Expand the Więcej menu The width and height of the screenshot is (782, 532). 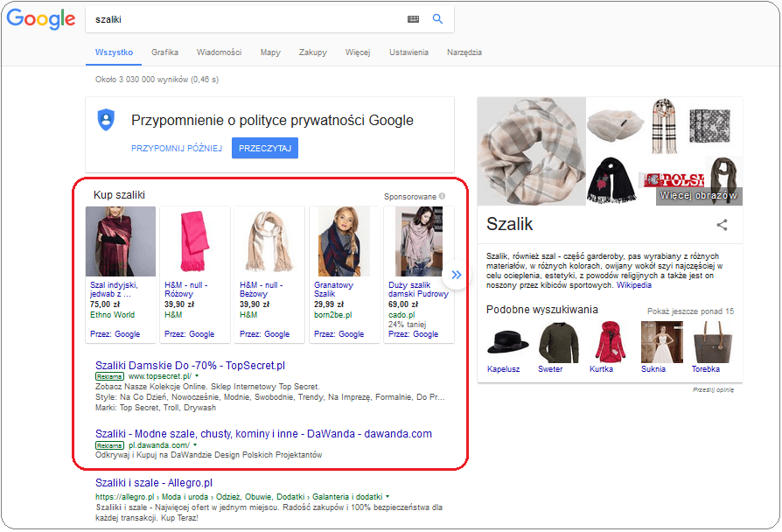pyautogui.click(x=358, y=52)
